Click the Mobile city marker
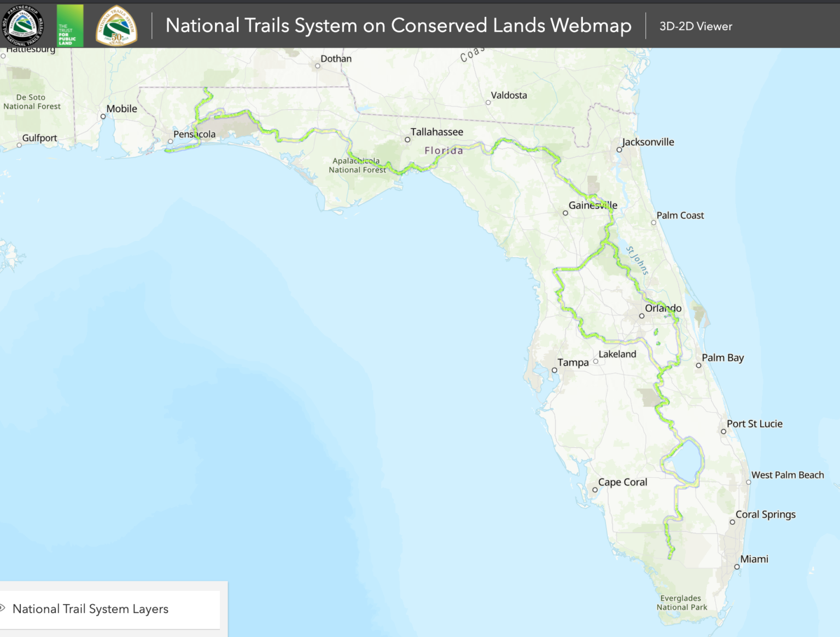This screenshot has height=637, width=840. [x=103, y=115]
